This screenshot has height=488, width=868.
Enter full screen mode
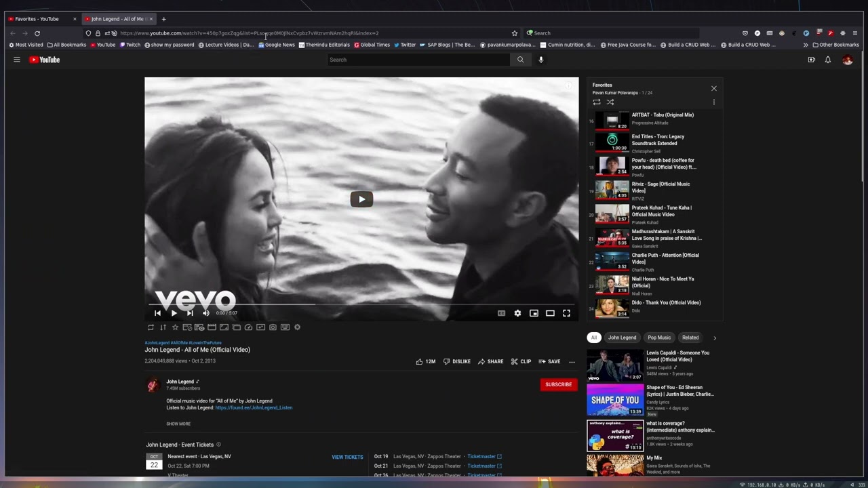click(566, 313)
